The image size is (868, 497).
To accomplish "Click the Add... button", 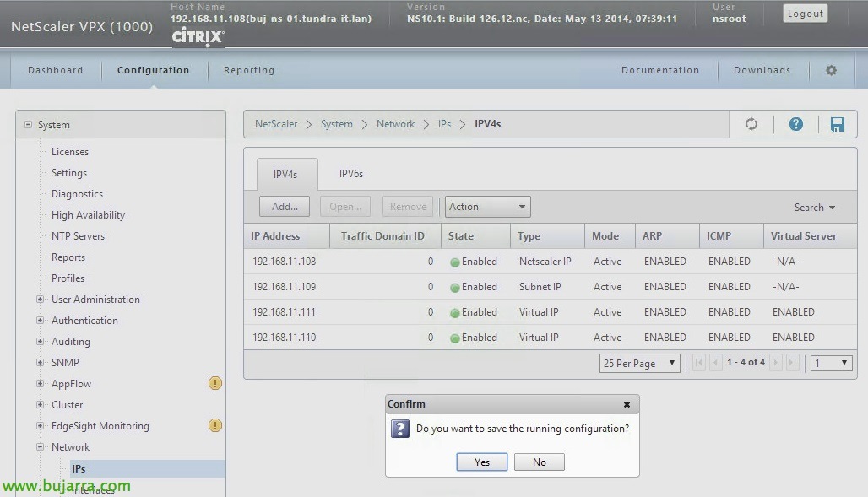I will click(x=285, y=207).
